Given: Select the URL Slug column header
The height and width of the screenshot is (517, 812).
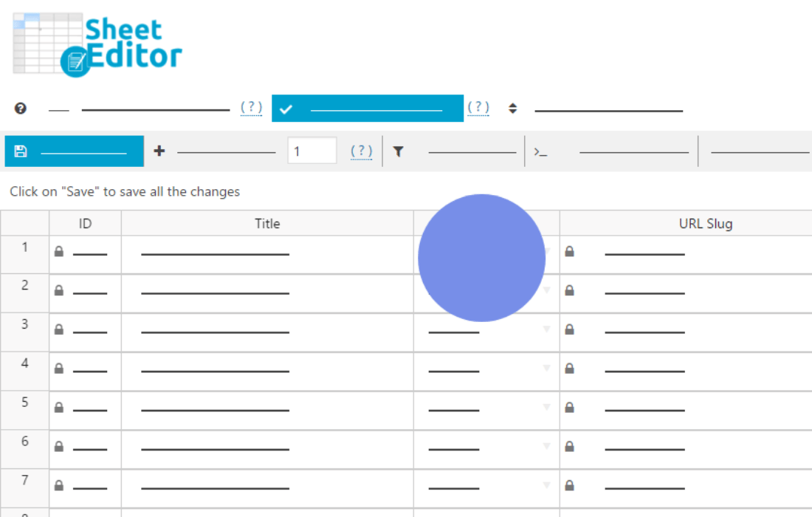Looking at the screenshot, I should [x=705, y=223].
